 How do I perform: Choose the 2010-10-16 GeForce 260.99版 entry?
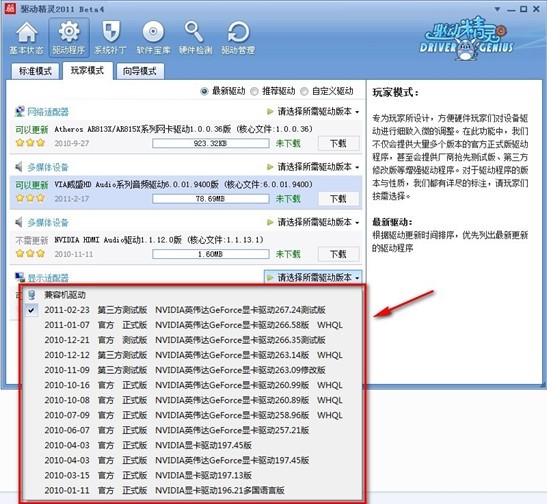tap(192, 385)
